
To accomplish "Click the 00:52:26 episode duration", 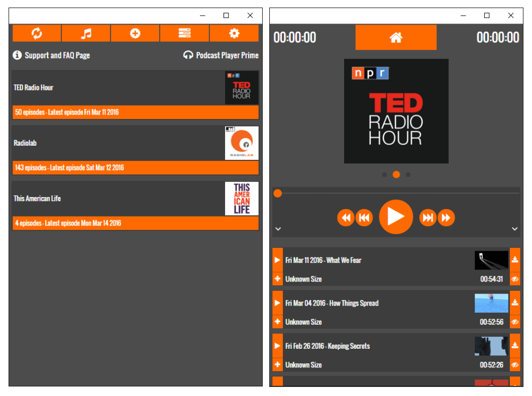I will coord(492,365).
